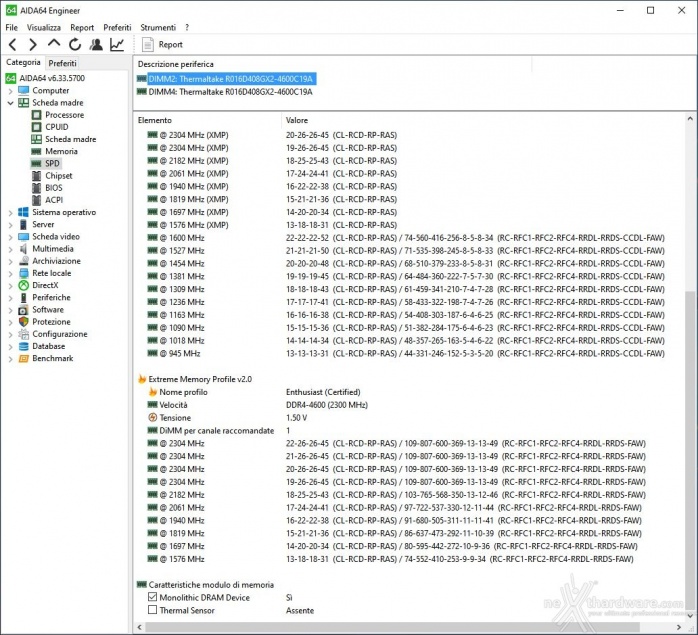This screenshot has width=698, height=635.
Task: Click the vertical scrollbar thumb in details
Action: coord(690,450)
